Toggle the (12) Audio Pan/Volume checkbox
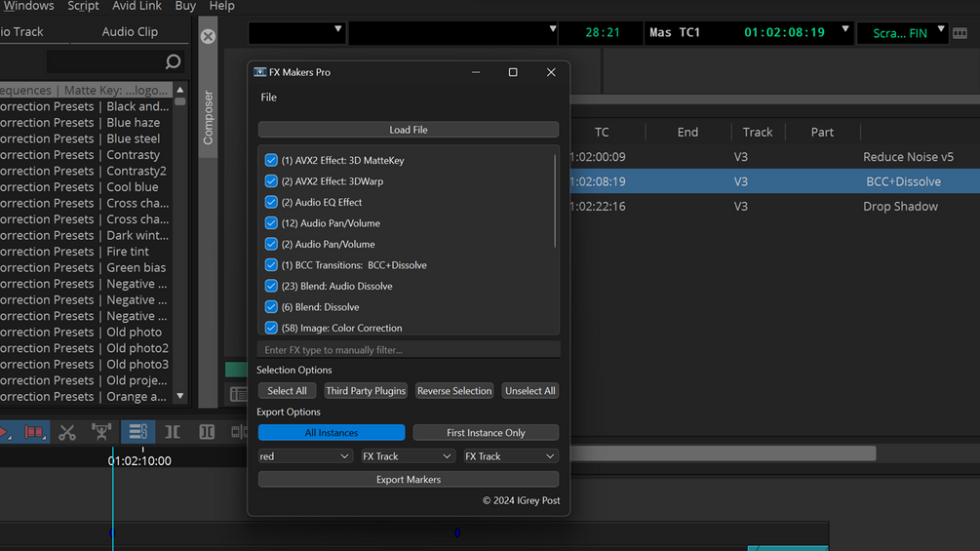 click(271, 223)
